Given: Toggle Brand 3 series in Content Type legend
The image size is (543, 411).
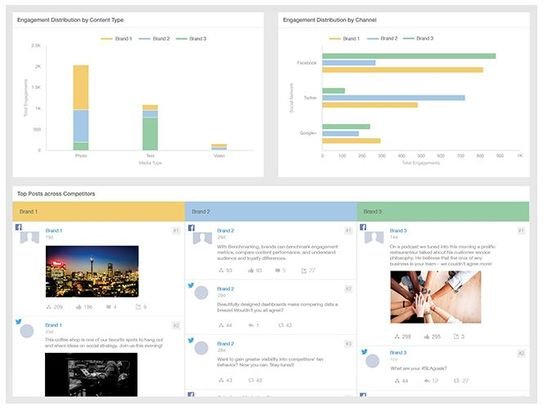Looking at the screenshot, I should [x=191, y=38].
